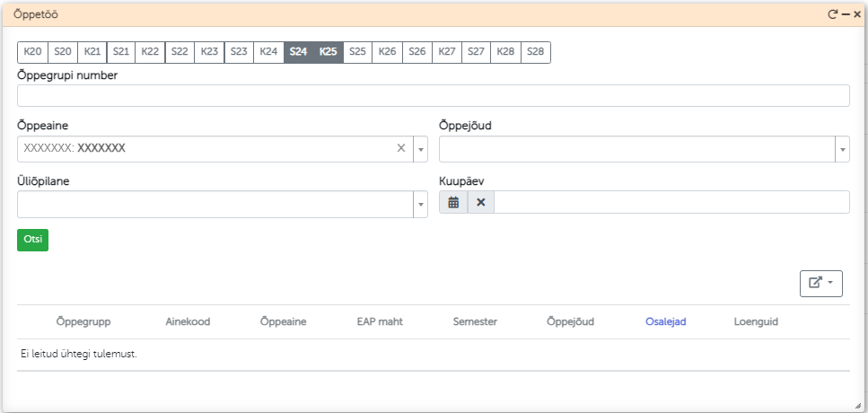Enable the K20 semester filter
The image size is (868, 413).
tap(33, 52)
